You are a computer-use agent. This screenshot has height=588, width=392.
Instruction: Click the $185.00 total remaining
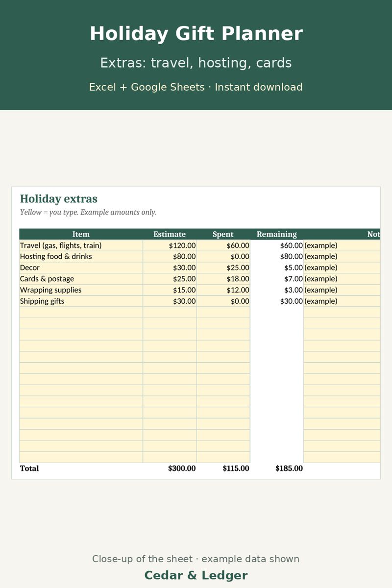(289, 468)
